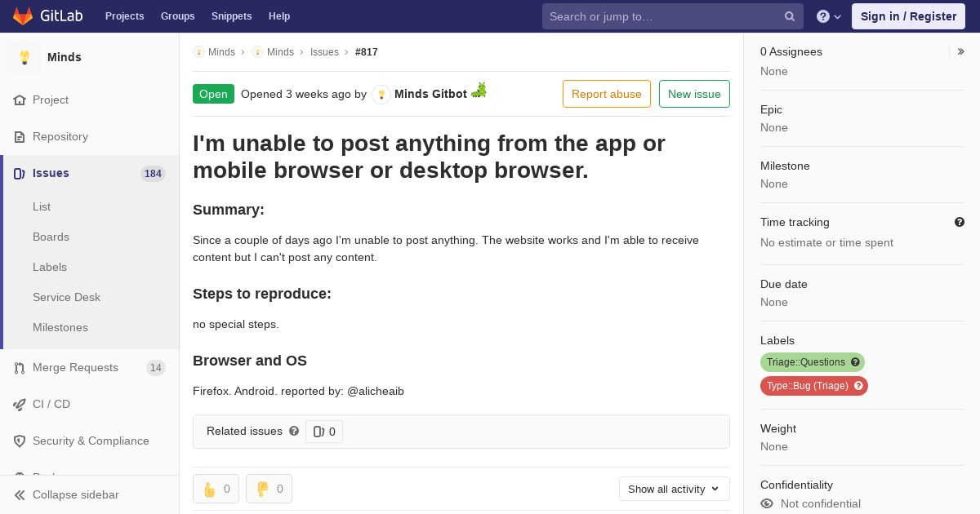This screenshot has height=514, width=980.
Task: Click the Security & Compliance shield icon
Action: [x=20, y=441]
